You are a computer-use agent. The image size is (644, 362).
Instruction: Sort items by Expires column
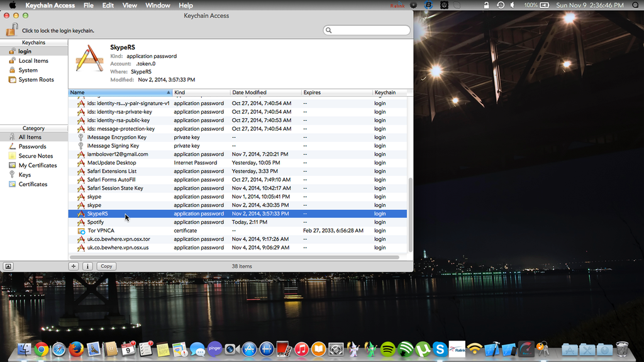(x=337, y=92)
